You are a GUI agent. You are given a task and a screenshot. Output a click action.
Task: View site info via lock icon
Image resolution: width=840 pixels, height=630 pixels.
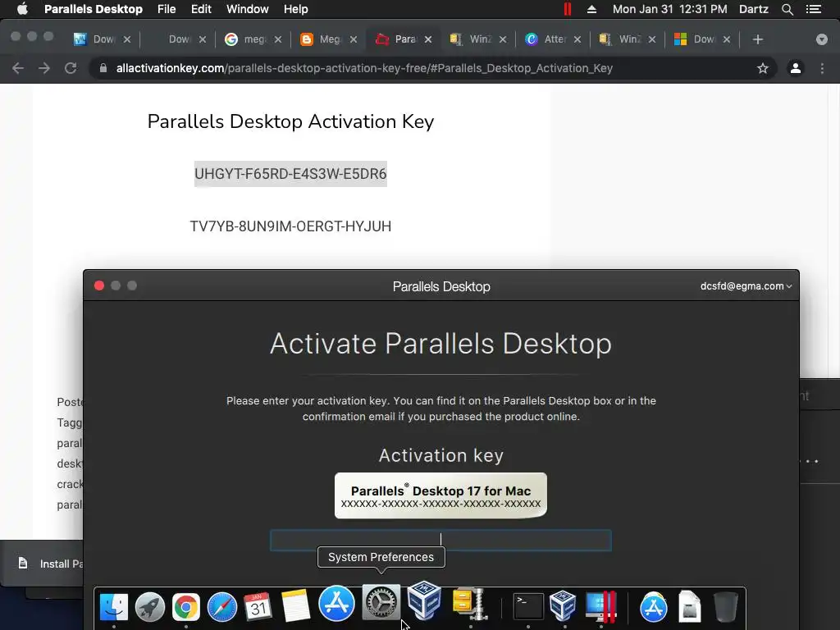(x=103, y=68)
